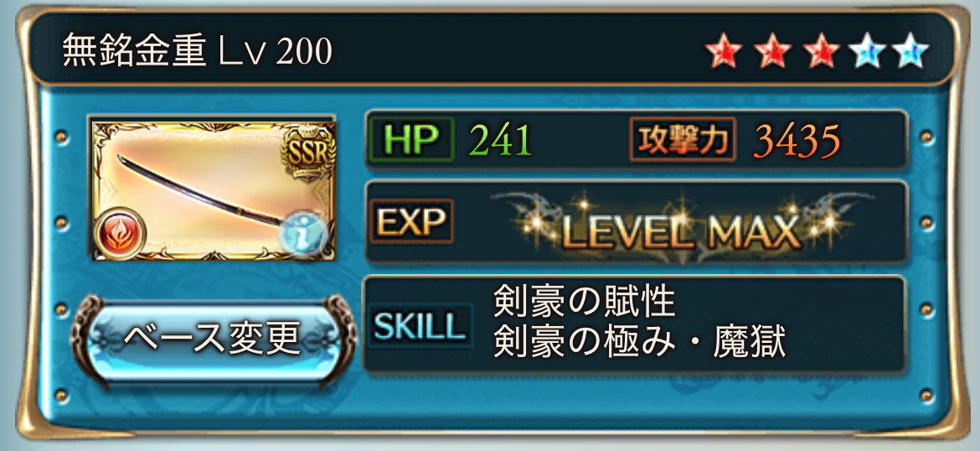
Task: Click the fourth blue star
Action: 865,53
